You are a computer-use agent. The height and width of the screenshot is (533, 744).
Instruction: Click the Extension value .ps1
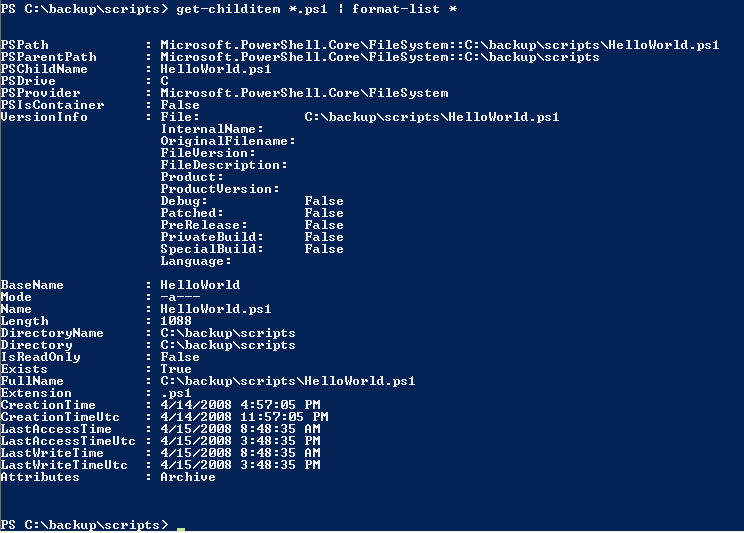[x=175, y=393]
